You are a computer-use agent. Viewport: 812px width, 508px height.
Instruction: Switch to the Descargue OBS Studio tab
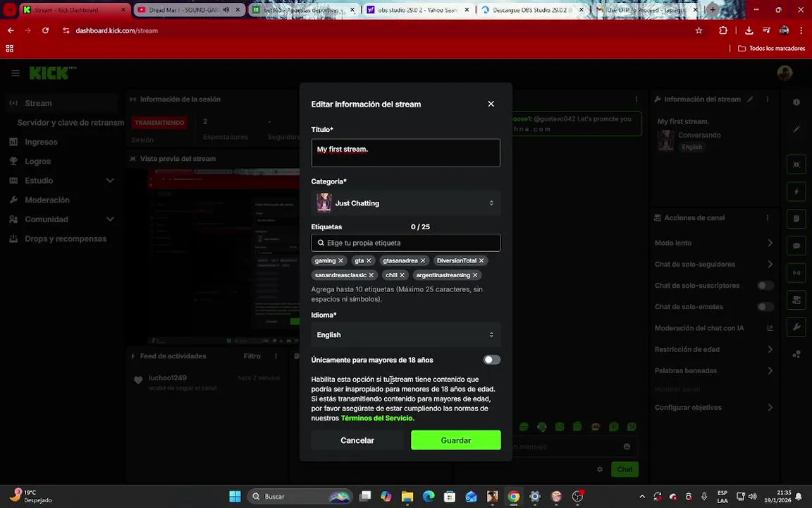coord(532,10)
